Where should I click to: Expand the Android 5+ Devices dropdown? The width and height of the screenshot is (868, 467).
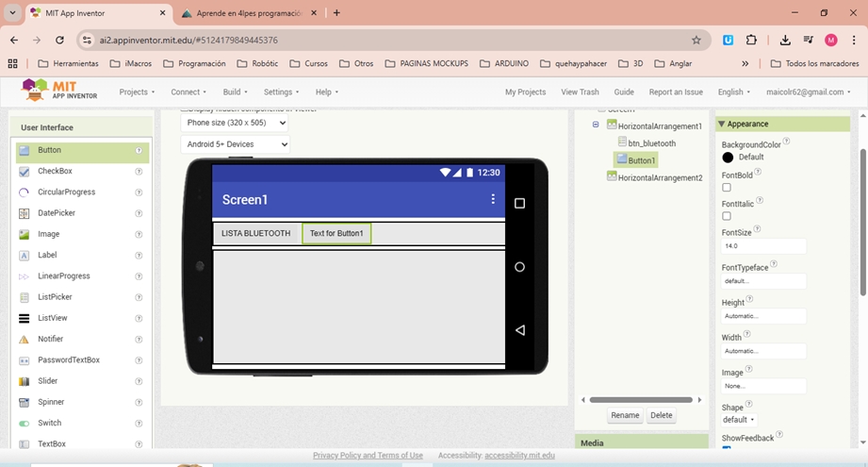(235, 144)
